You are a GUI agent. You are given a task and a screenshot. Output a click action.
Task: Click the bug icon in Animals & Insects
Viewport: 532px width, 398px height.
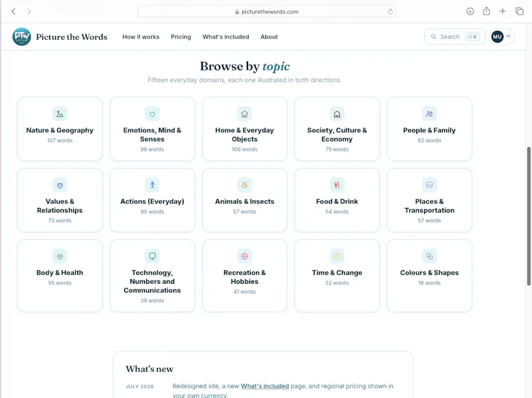(245, 185)
